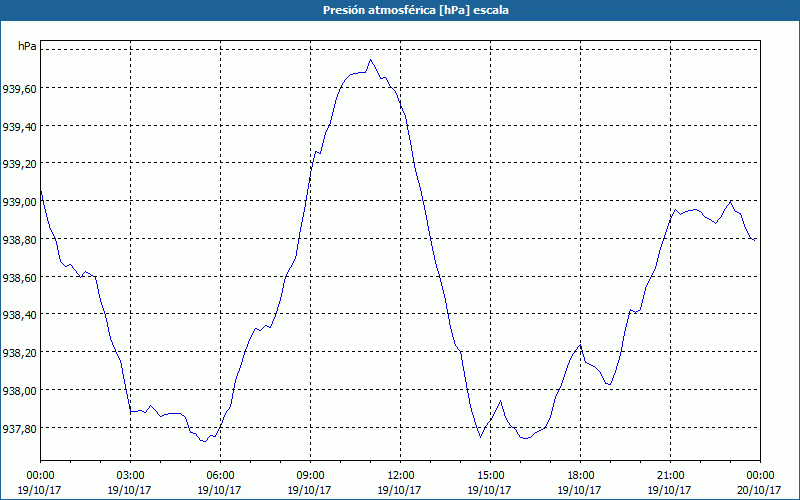Select the 938,20 y-axis value

pyautogui.click(x=19, y=353)
